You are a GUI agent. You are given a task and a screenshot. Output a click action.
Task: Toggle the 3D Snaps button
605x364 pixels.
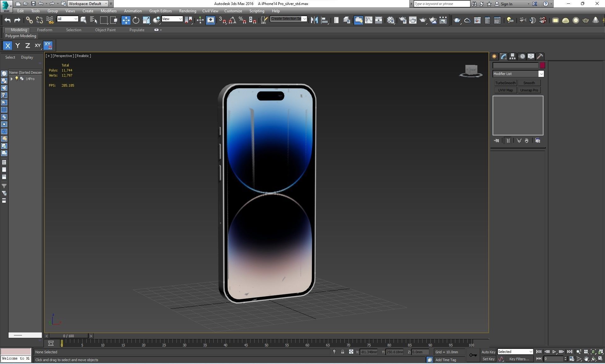[222, 20]
